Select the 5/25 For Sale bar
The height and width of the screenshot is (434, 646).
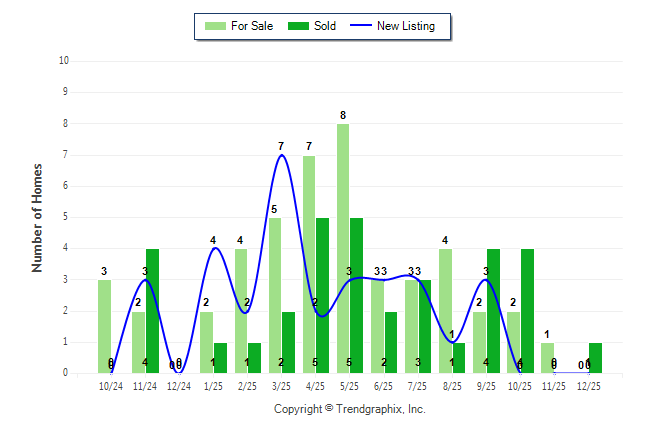coord(343,250)
